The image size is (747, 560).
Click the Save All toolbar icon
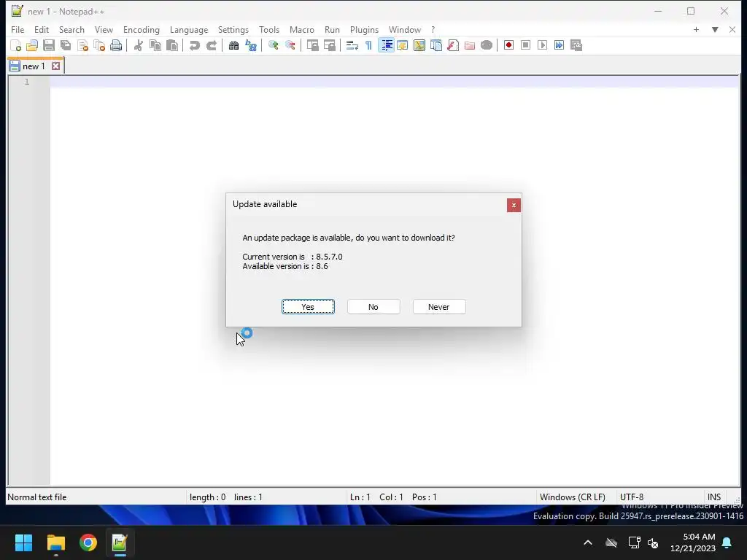point(66,45)
